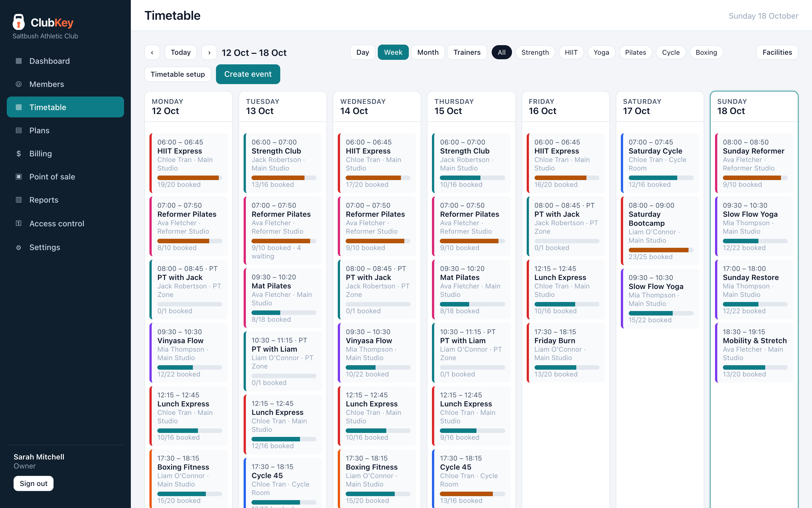Image resolution: width=812 pixels, height=508 pixels.
Task: Click the Dashboard sidebar icon
Action: point(19,61)
